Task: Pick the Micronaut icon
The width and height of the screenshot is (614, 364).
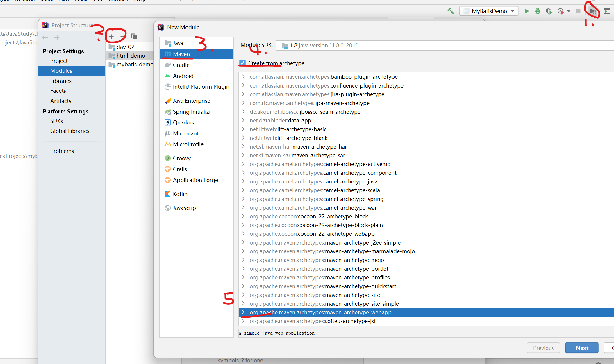Action: click(167, 133)
